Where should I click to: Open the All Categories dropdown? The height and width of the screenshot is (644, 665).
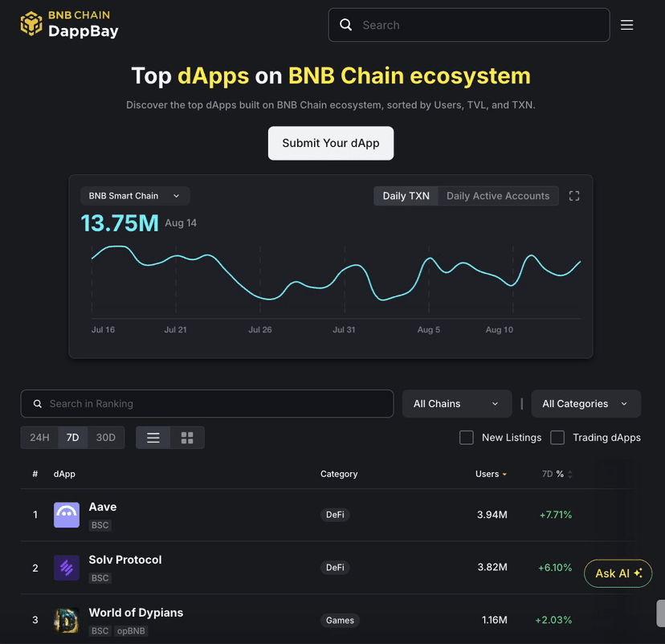[585, 404]
